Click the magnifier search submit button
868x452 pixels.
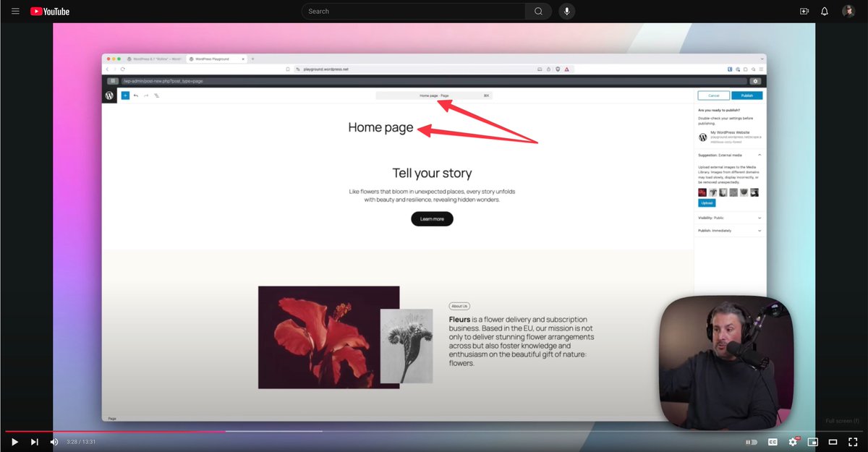click(x=538, y=11)
